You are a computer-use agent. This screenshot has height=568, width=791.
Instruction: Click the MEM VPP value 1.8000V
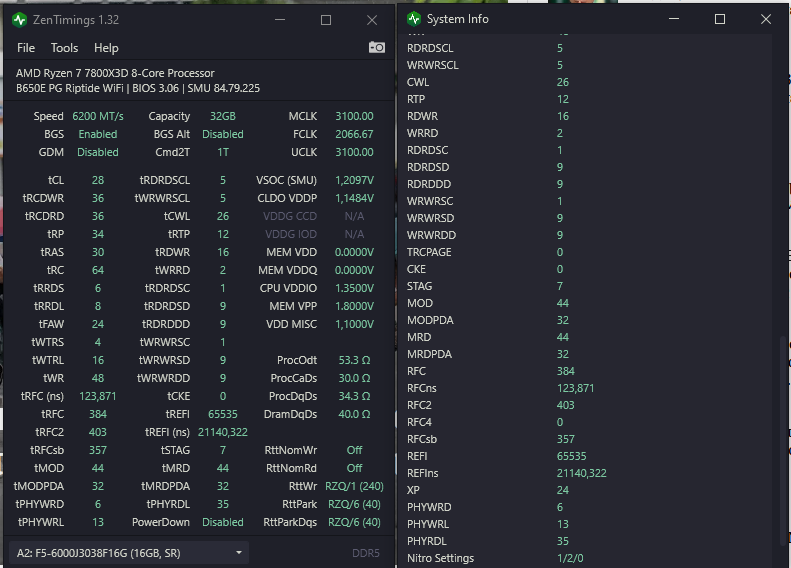[354, 306]
